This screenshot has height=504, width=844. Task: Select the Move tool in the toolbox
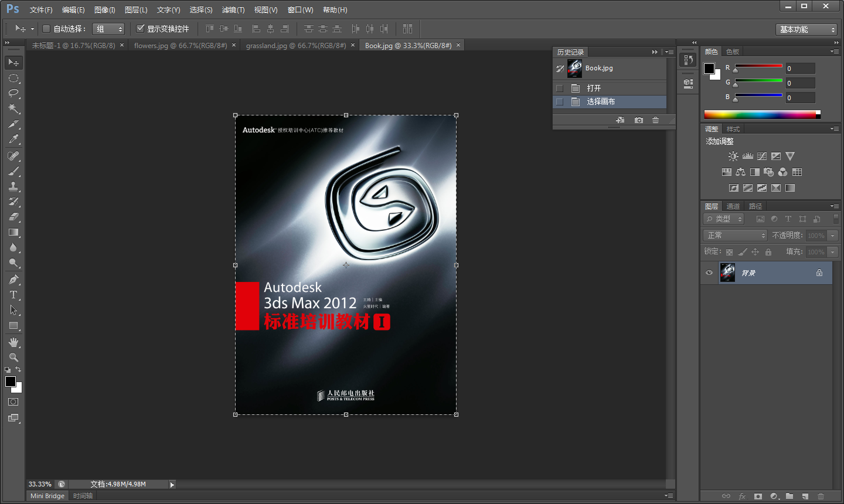[13, 63]
